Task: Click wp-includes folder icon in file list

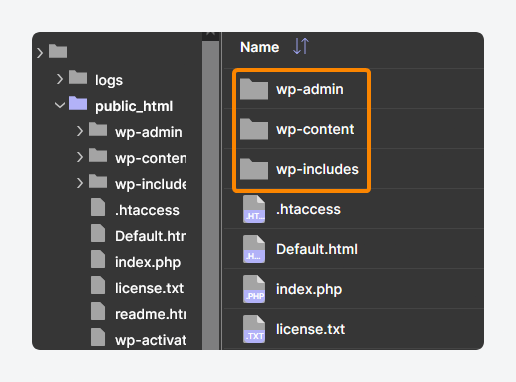Action: click(254, 169)
